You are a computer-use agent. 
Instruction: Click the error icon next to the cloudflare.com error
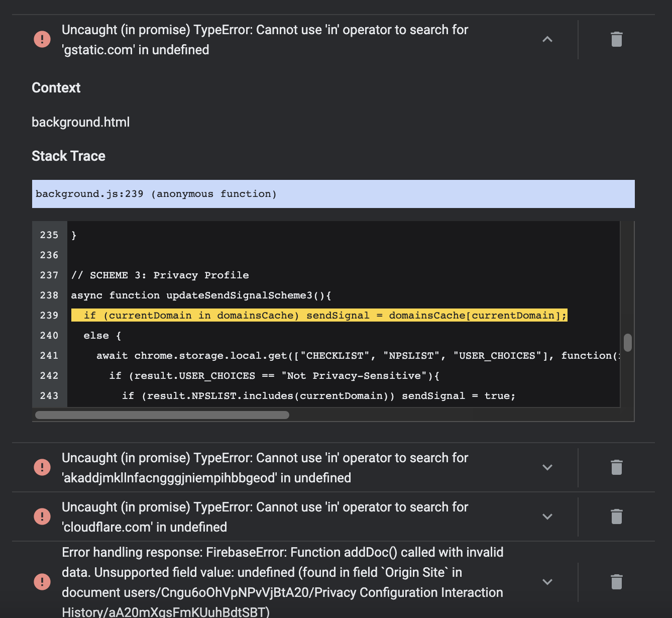(x=42, y=517)
